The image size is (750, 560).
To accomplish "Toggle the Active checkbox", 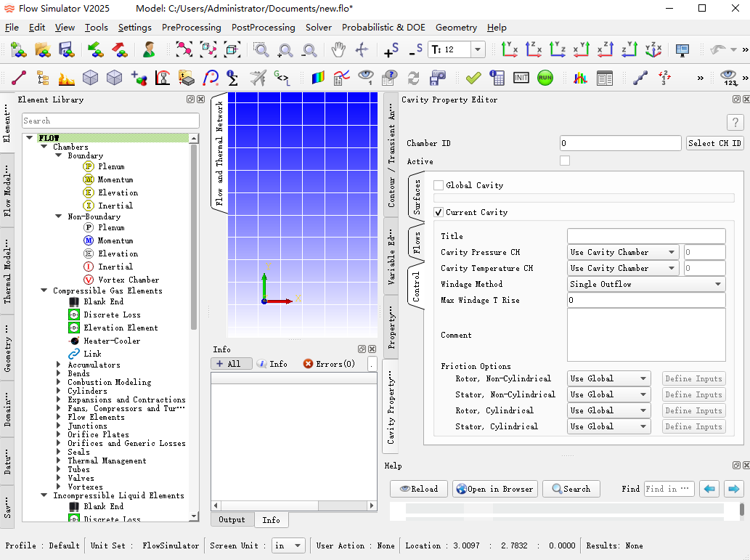I will (565, 161).
